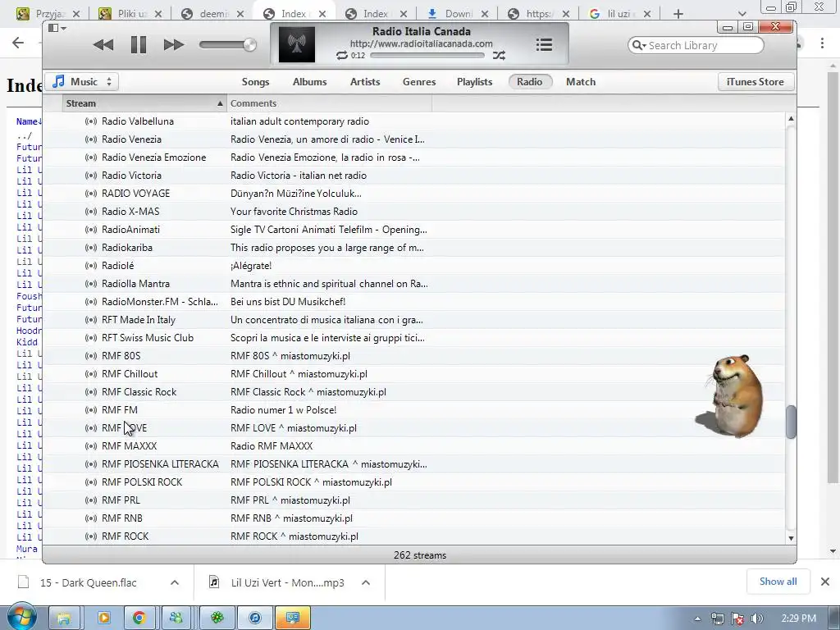Image resolution: width=840 pixels, height=630 pixels.
Task: Expand options for Dark Queen.flac download
Action: coord(175,582)
